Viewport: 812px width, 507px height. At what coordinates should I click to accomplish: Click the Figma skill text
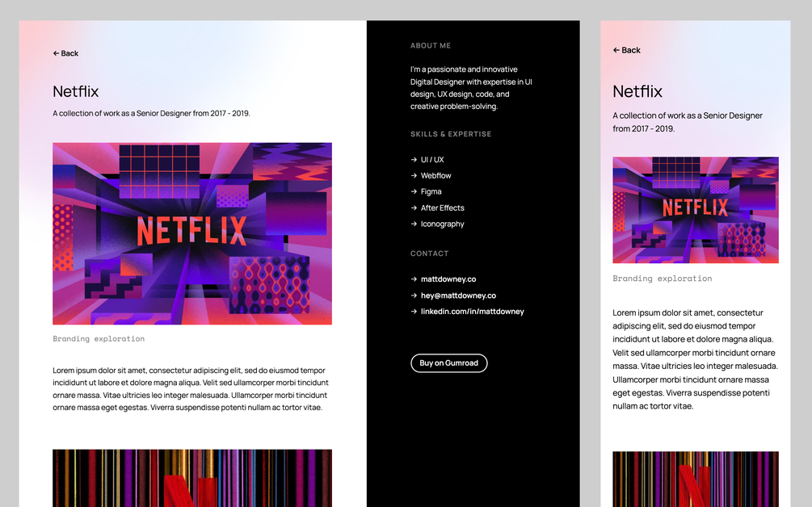coord(431,192)
